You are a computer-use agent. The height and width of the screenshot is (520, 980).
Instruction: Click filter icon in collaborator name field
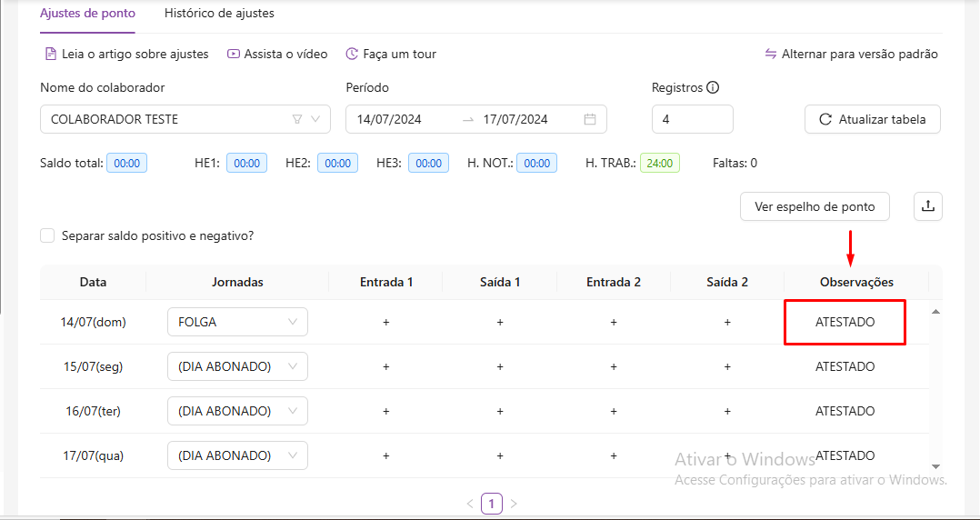tap(296, 119)
